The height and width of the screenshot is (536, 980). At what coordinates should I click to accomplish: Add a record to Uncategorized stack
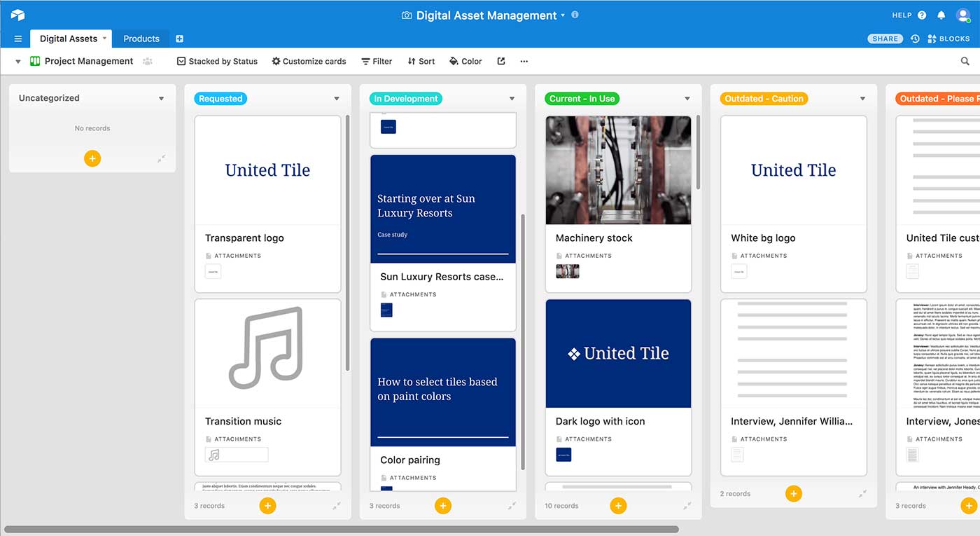click(92, 158)
